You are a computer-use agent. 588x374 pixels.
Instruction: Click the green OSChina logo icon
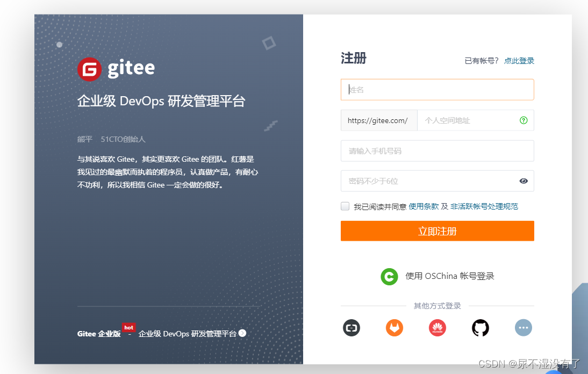[389, 277]
